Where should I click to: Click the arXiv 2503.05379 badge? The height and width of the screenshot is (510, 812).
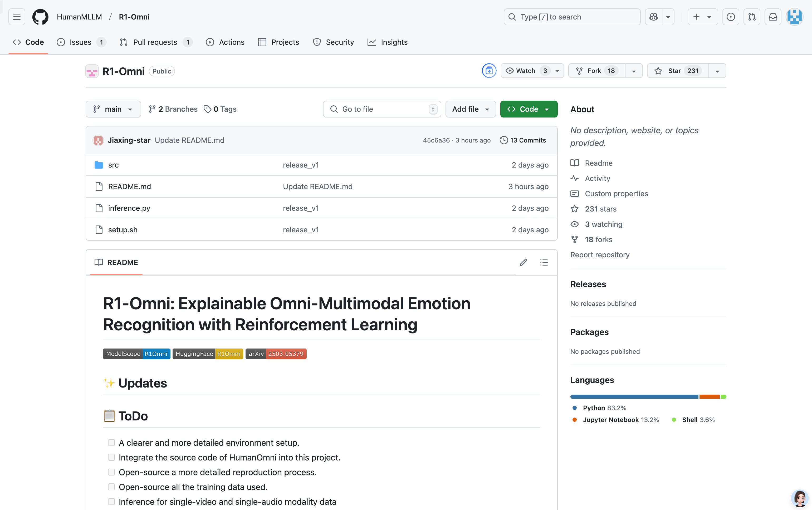[x=276, y=354]
